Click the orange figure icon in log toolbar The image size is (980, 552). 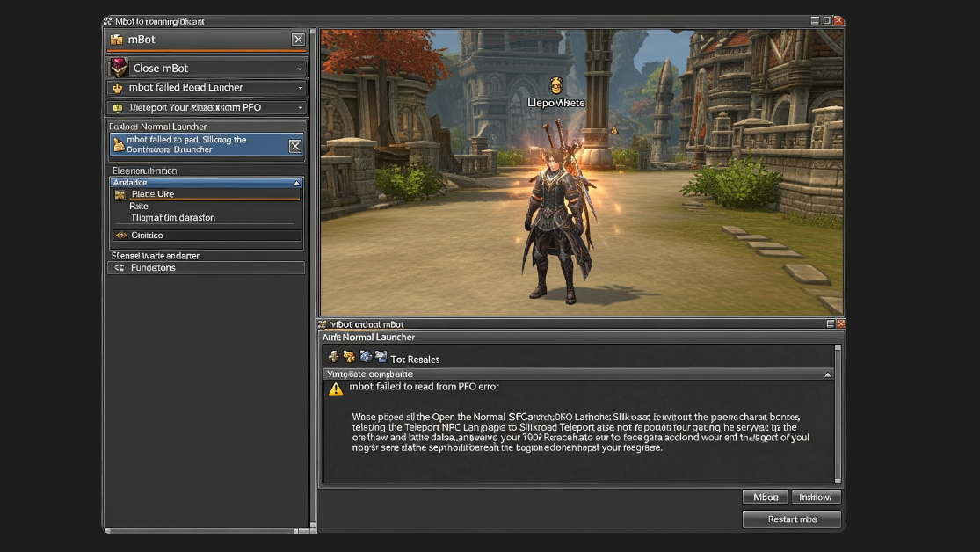(x=350, y=357)
